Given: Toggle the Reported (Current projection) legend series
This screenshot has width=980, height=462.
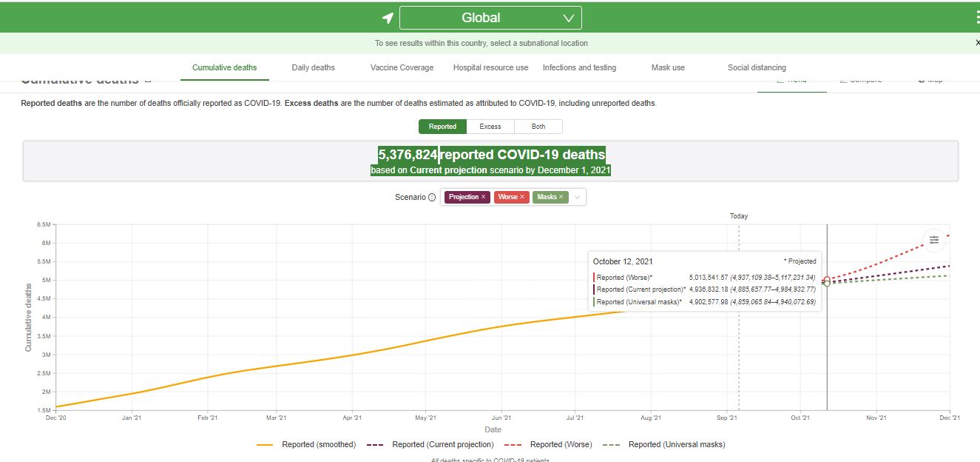Looking at the screenshot, I should (x=430, y=445).
